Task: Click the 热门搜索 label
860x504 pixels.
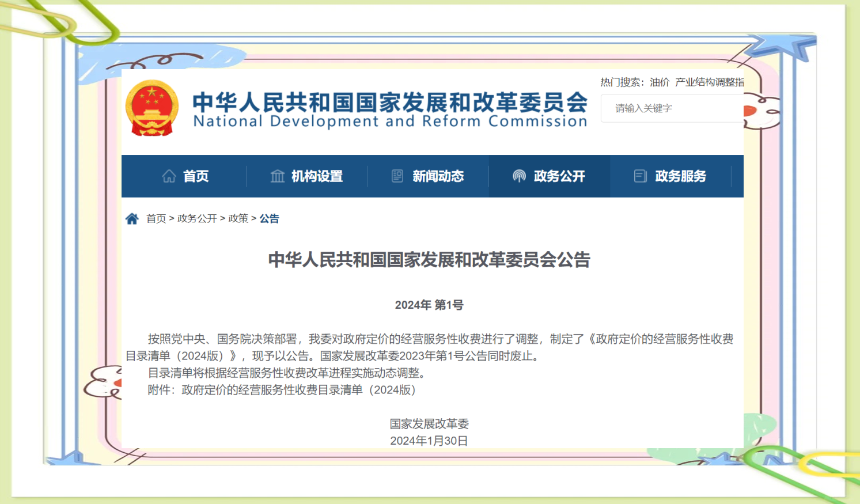Action: click(622, 82)
